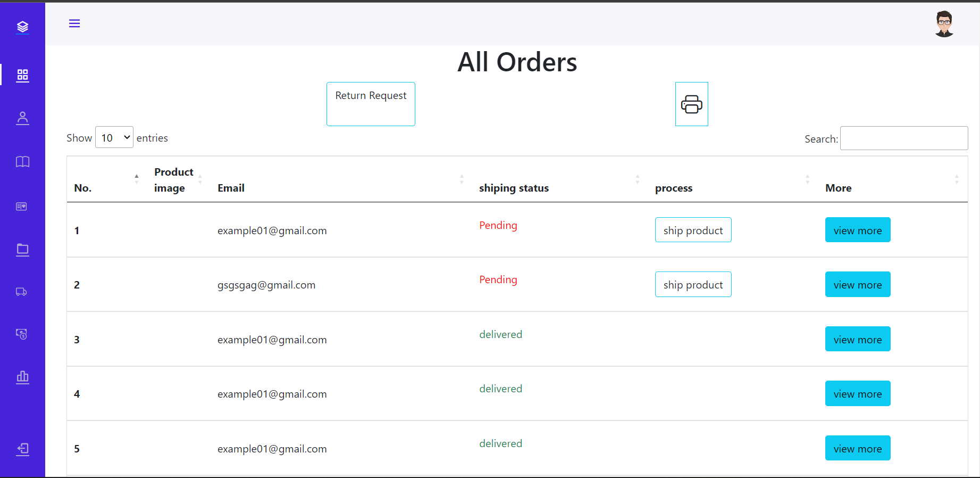The height and width of the screenshot is (478, 980).
Task: Toggle the hamburger menu icon
Action: tap(74, 23)
